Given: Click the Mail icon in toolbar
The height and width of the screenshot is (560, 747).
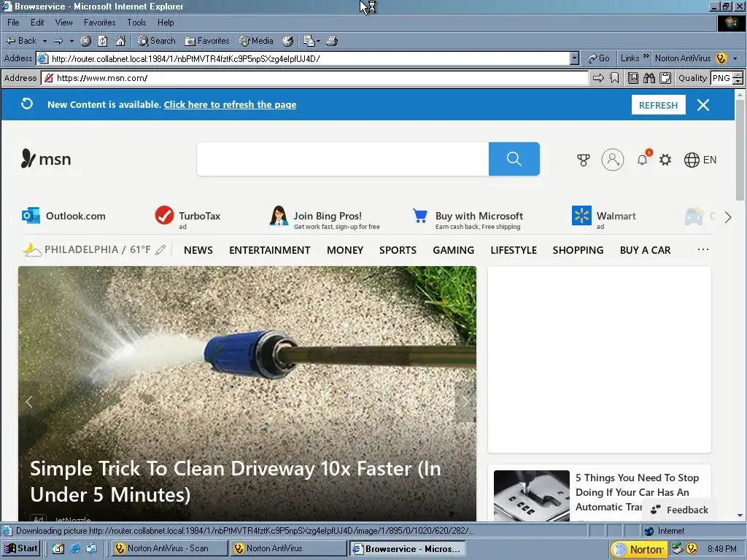Looking at the screenshot, I should (x=309, y=41).
